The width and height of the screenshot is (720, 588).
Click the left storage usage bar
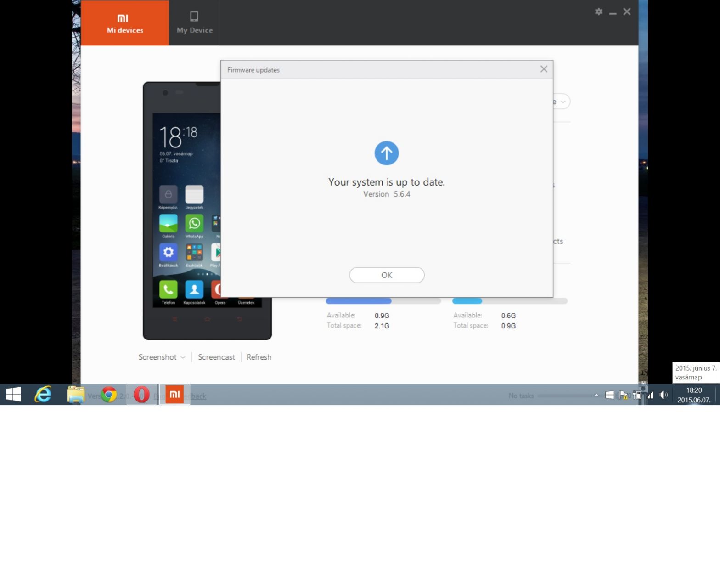[x=383, y=301]
